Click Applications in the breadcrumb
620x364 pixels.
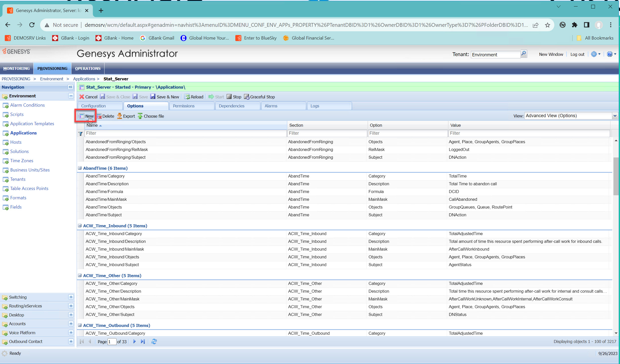[84, 79]
